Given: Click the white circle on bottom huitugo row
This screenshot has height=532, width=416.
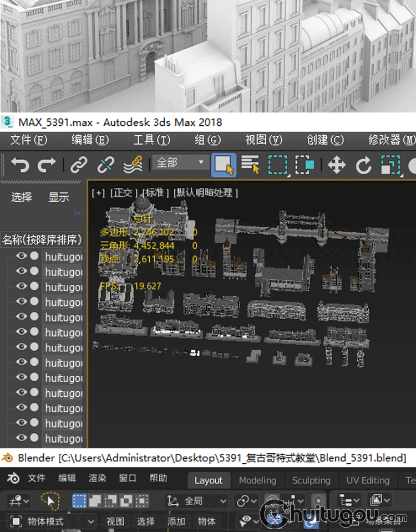Looking at the screenshot, I should tap(34, 437).
